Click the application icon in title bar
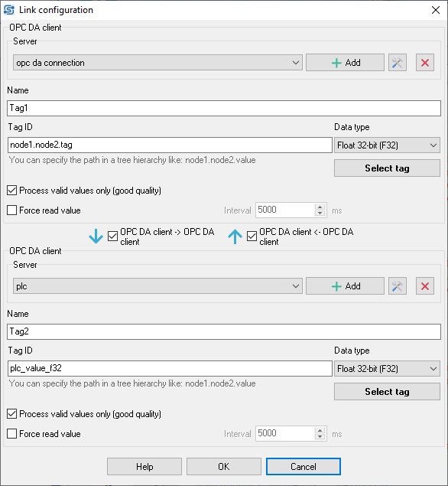 (9, 10)
